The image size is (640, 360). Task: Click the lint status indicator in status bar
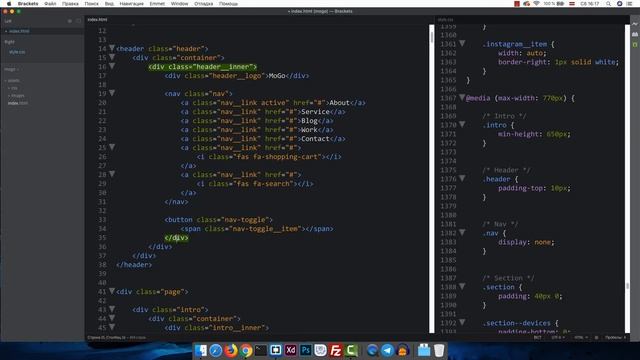[596, 338]
